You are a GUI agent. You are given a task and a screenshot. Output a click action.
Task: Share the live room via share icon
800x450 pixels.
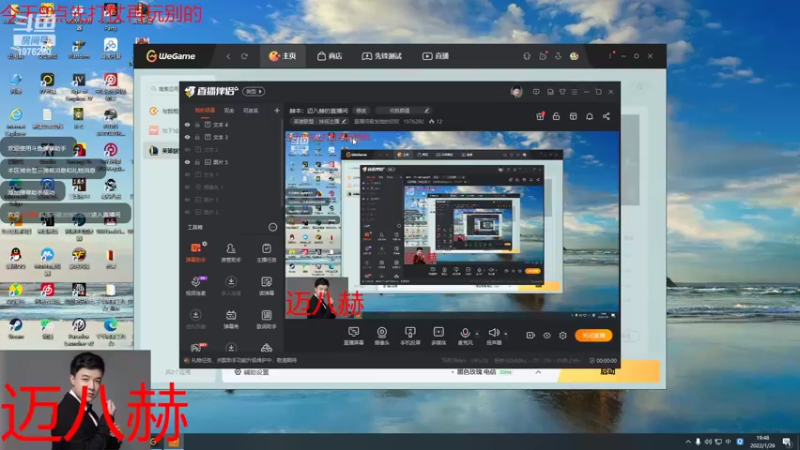(606, 116)
